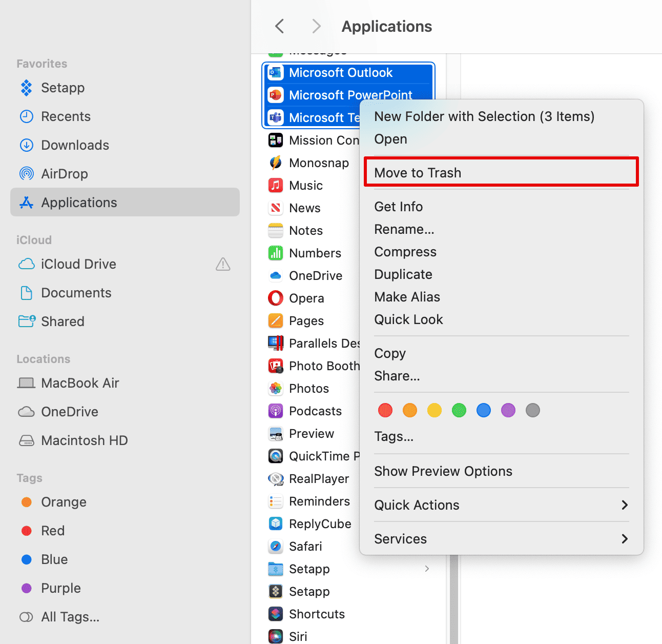662x644 pixels.
Task: Click the Shared folder icon in sidebar
Action: pyautogui.click(x=27, y=321)
